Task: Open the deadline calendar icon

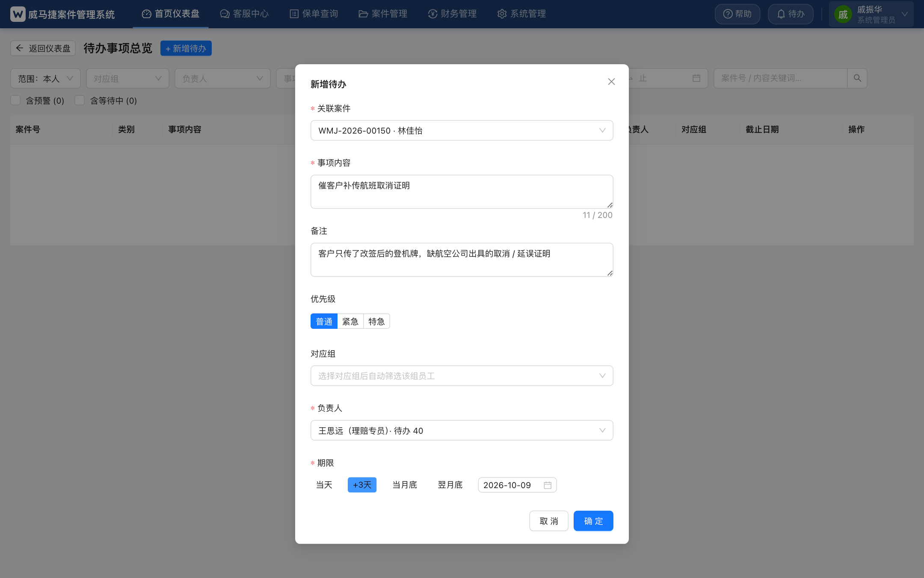Action: click(548, 485)
